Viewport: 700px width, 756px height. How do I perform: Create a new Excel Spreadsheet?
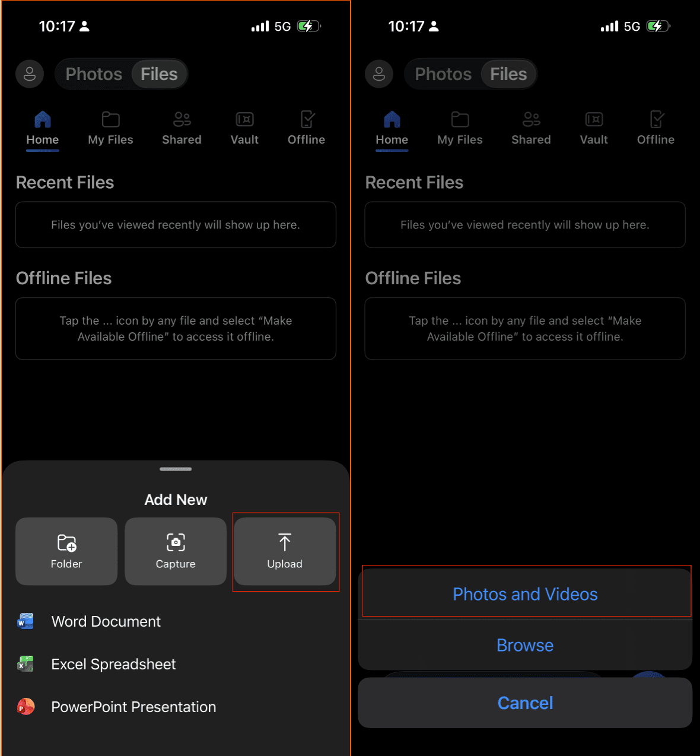113,664
